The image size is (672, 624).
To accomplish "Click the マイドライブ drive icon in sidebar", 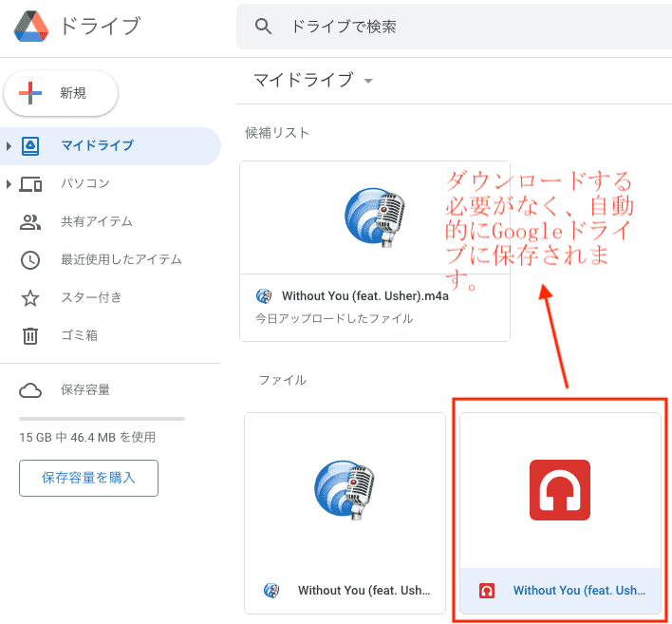I will [x=30, y=146].
